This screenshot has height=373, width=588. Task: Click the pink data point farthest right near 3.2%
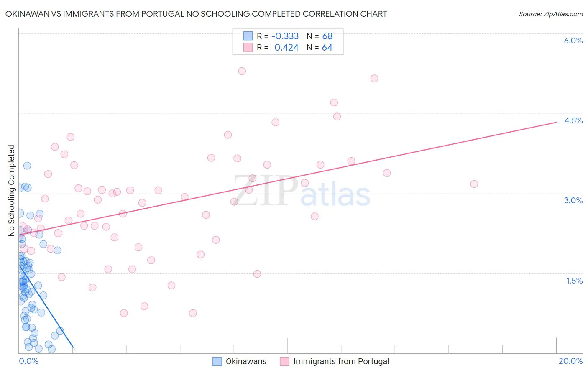pyautogui.click(x=474, y=184)
